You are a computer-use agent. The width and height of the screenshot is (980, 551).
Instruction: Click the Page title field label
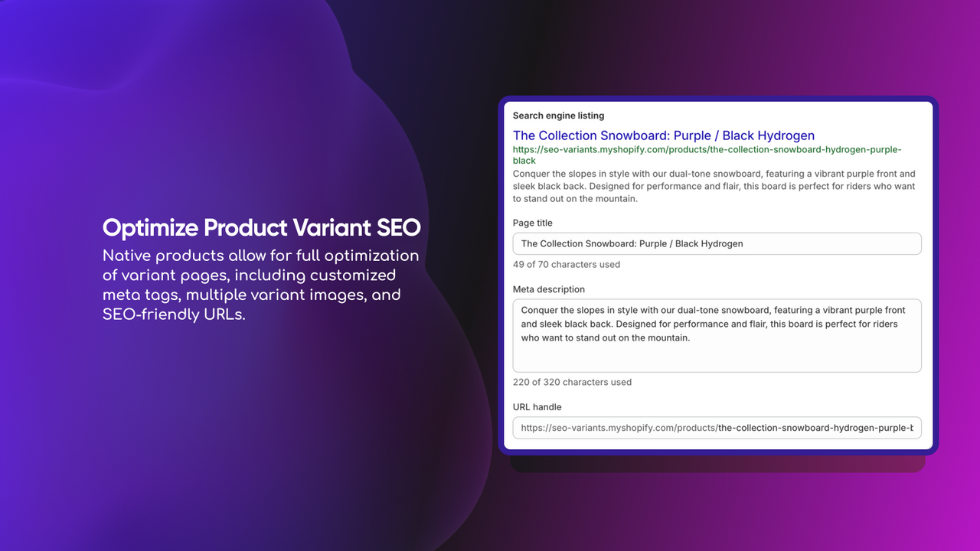click(533, 223)
